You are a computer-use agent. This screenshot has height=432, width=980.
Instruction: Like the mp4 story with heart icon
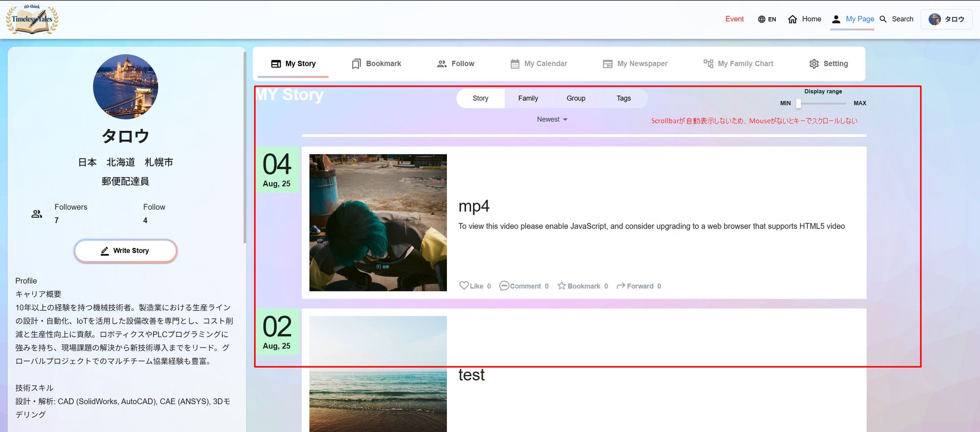click(464, 286)
